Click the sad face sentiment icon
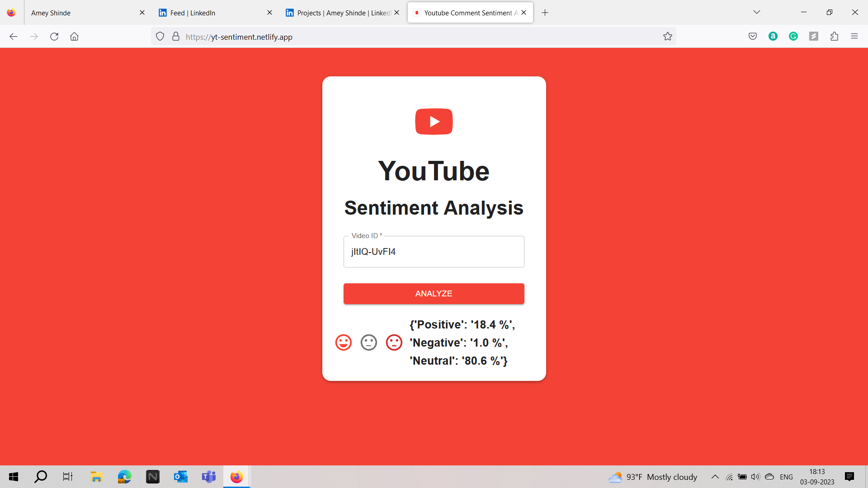The width and height of the screenshot is (868, 488). pos(394,343)
